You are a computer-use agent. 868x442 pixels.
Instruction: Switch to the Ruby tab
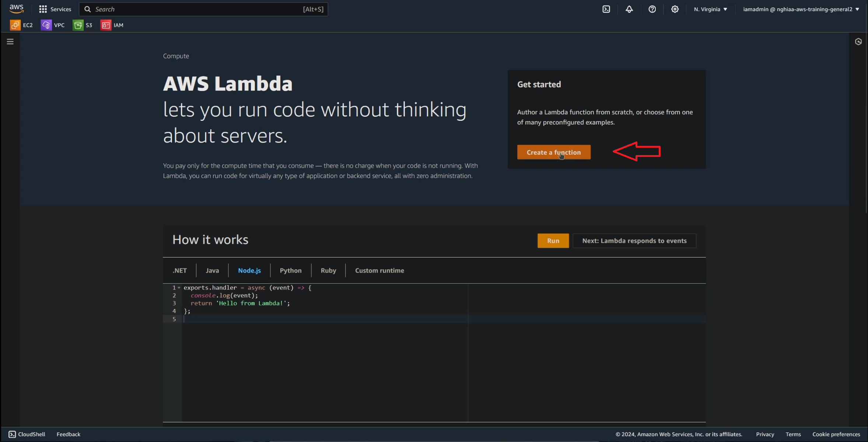point(328,270)
